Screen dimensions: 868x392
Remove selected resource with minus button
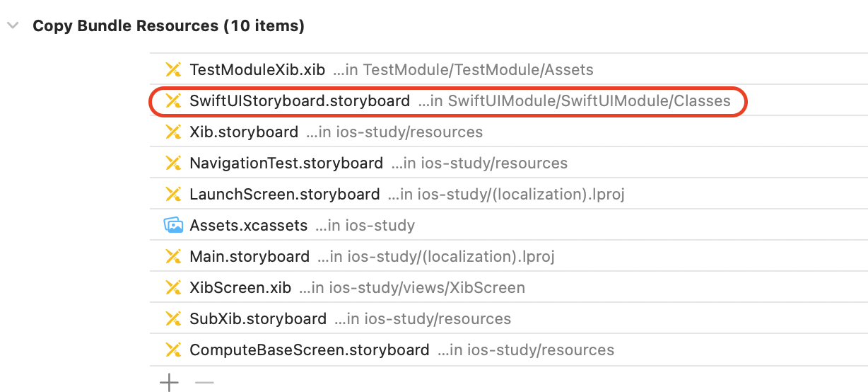point(204,383)
